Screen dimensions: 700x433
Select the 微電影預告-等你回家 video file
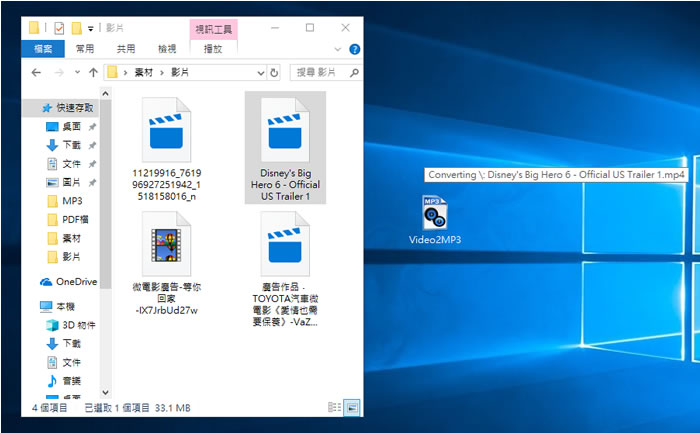click(167, 263)
